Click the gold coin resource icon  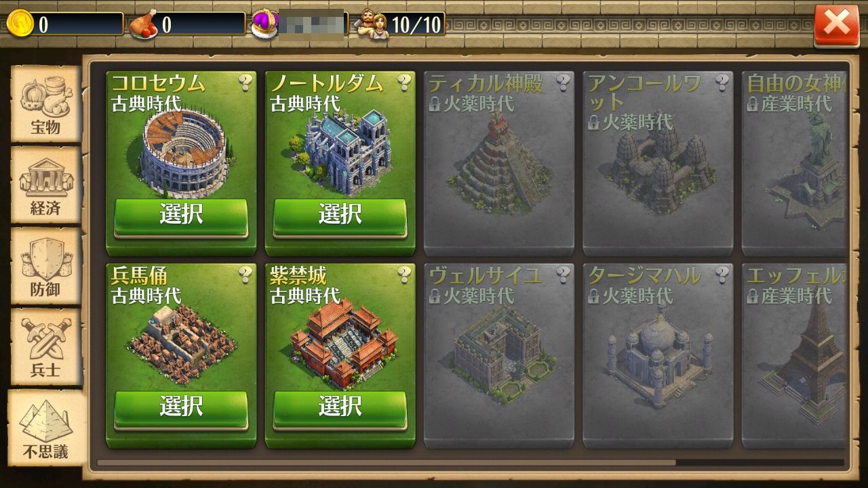tap(20, 24)
